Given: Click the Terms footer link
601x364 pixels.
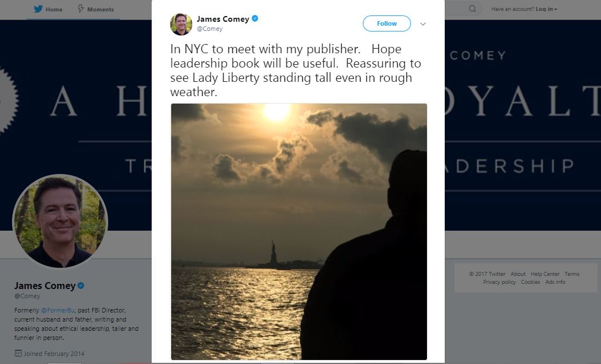Looking at the screenshot, I should (x=572, y=274).
